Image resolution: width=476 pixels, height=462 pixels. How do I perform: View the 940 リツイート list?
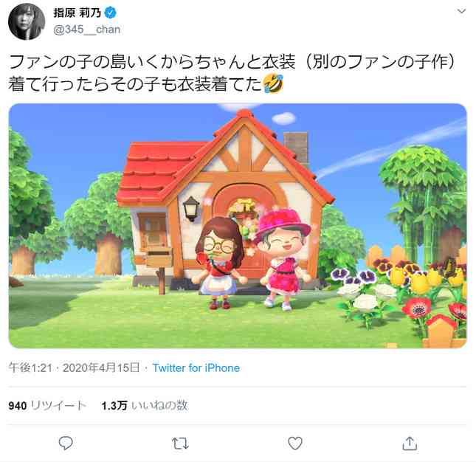click(47, 405)
